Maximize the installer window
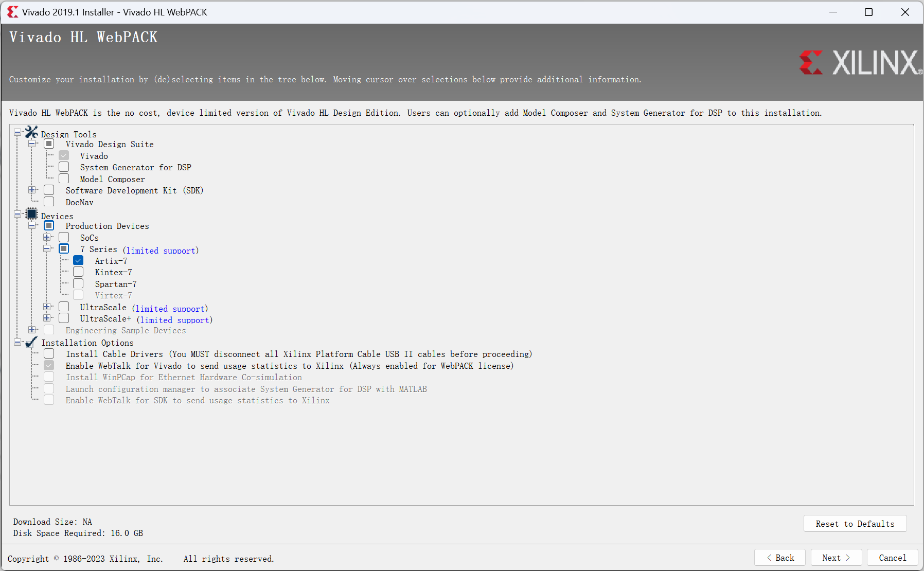This screenshot has height=571, width=924. point(868,12)
